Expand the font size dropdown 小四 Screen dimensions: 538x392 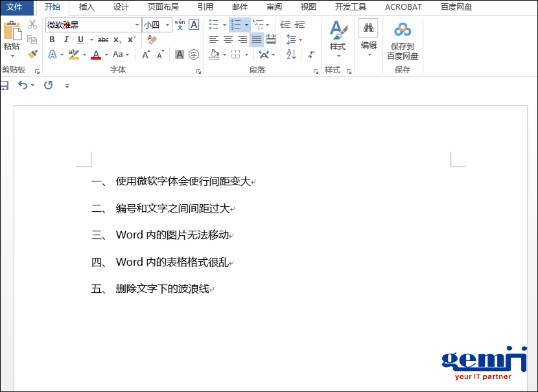[x=168, y=25]
